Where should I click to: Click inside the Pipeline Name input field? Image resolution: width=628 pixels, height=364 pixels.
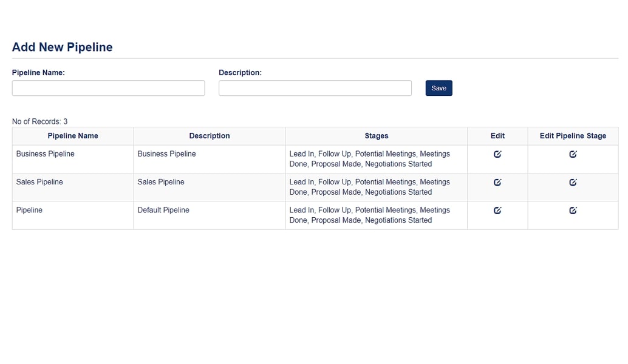(108, 88)
